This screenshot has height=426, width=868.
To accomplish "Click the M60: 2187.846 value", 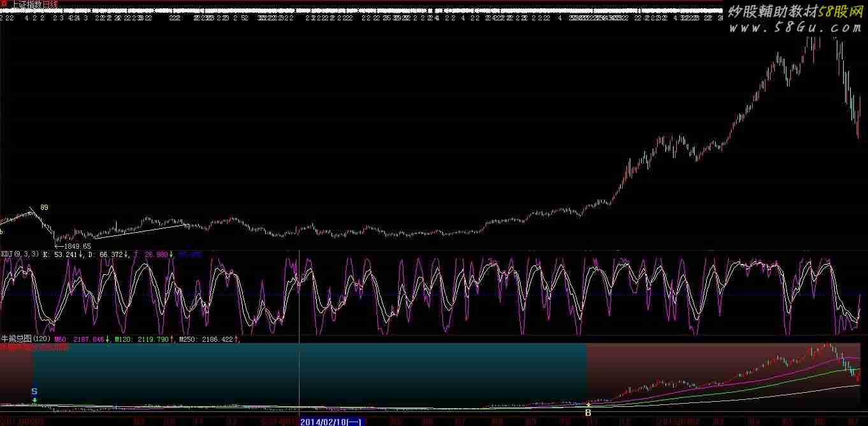I will [x=82, y=339].
